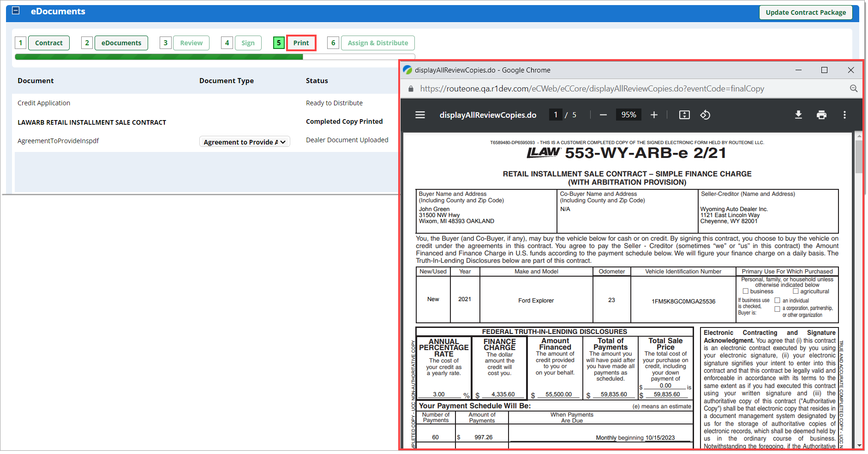Click Update Contract Package button

[x=806, y=12]
